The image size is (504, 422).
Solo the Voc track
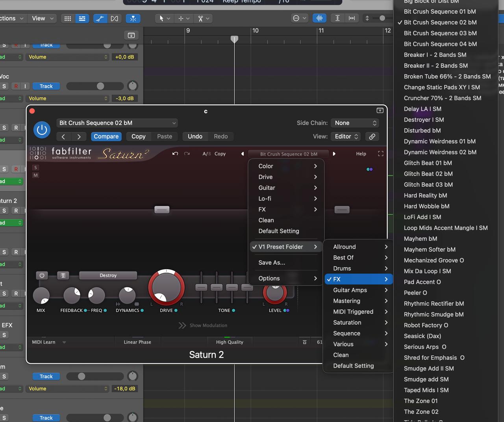[4, 86]
